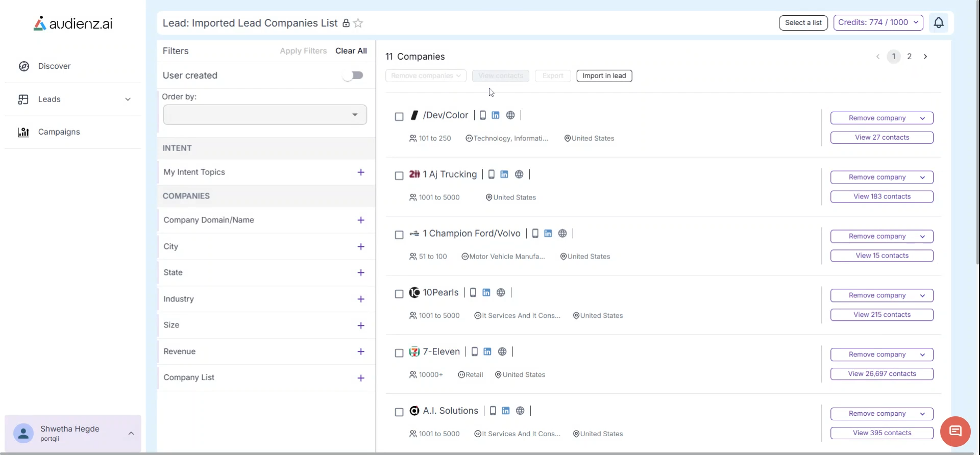Open the Order by dropdown
Image resolution: width=980 pixels, height=455 pixels.
point(264,115)
